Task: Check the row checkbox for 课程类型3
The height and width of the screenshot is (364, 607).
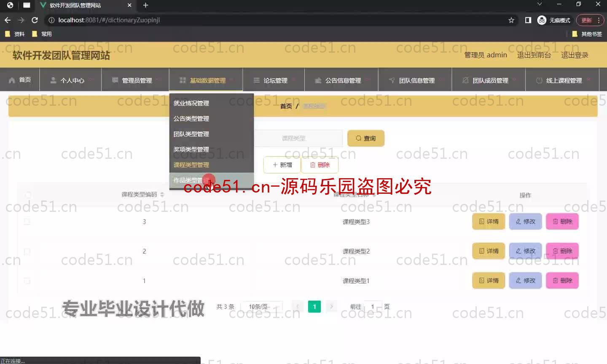Action: [27, 221]
